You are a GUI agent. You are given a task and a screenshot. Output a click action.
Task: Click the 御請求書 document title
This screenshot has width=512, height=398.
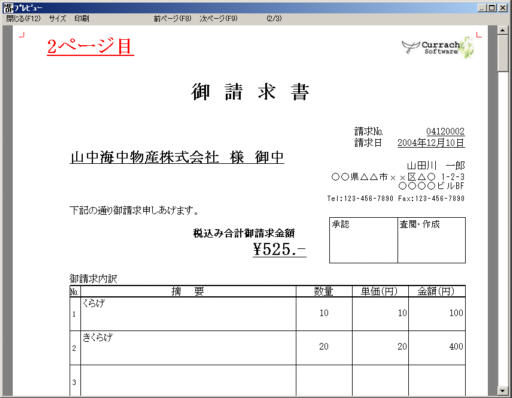click(250, 92)
